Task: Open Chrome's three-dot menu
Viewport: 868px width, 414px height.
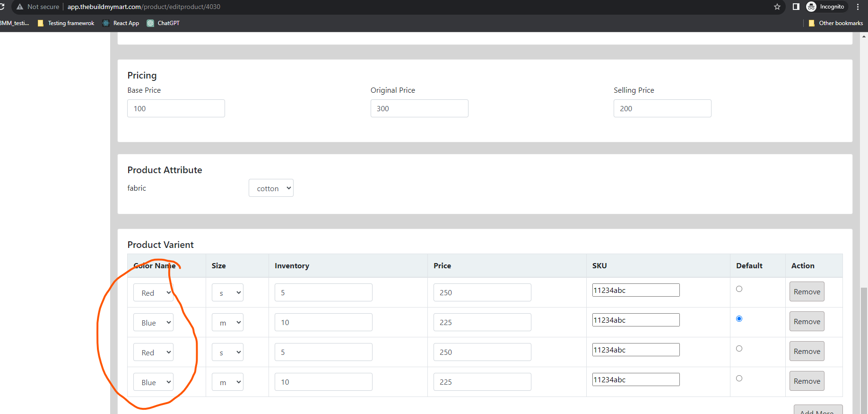Action: (x=858, y=7)
